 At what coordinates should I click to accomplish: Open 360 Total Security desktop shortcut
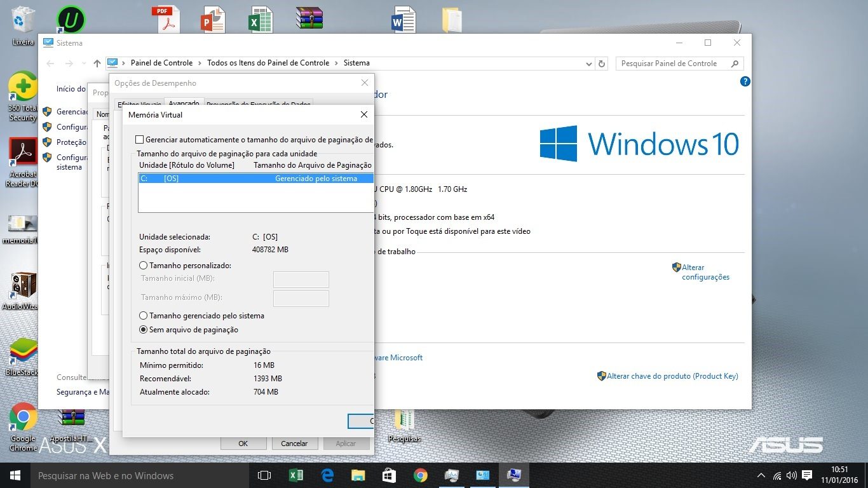click(x=23, y=96)
